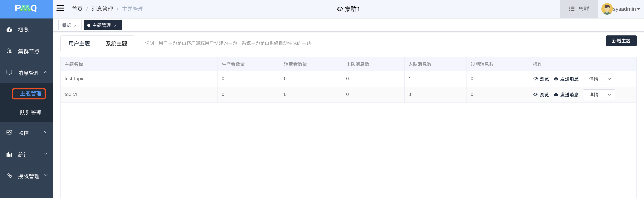Click 浏览 link for topic1
The height and width of the screenshot is (198, 644).
[x=544, y=95]
